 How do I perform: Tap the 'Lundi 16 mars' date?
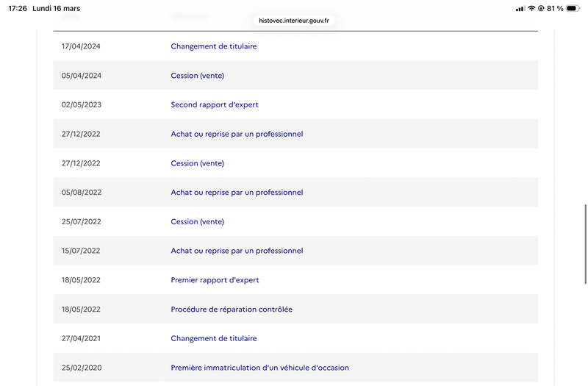pos(57,9)
